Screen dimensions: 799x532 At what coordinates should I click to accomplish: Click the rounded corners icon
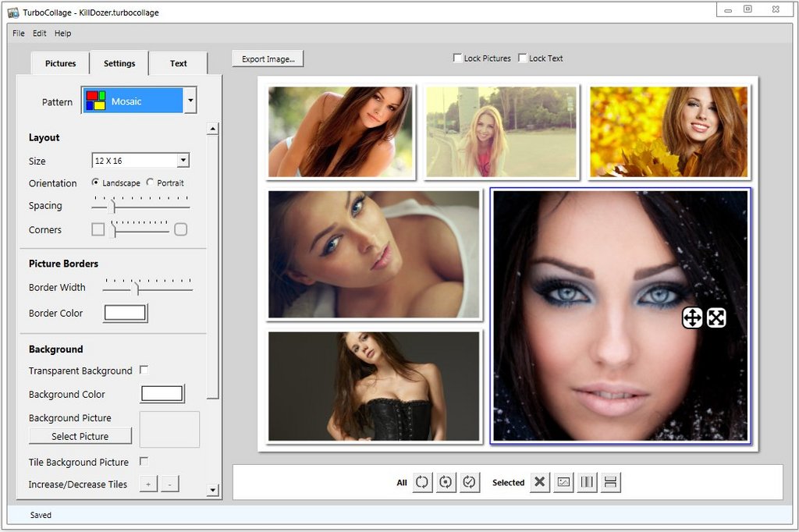[181, 230]
